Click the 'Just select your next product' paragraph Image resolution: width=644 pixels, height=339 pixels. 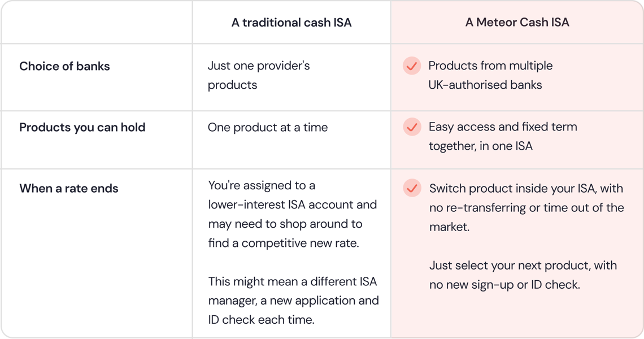click(523, 275)
